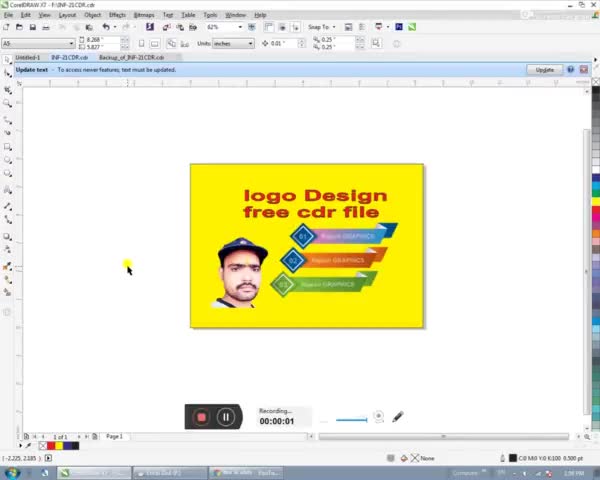Toggle Show Guidelines button
Screen dimensions: 600x480
click(295, 27)
